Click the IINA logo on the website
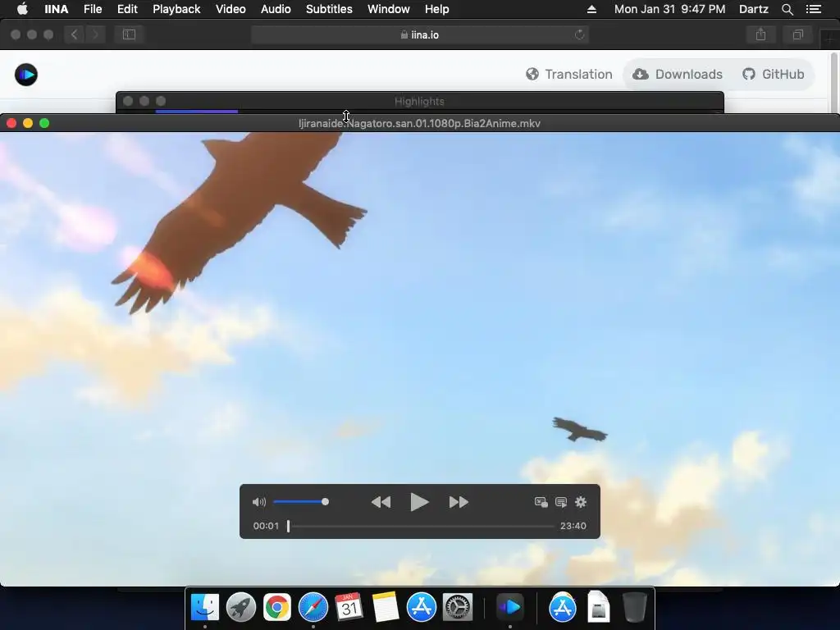The width and height of the screenshot is (840, 630). tap(25, 75)
